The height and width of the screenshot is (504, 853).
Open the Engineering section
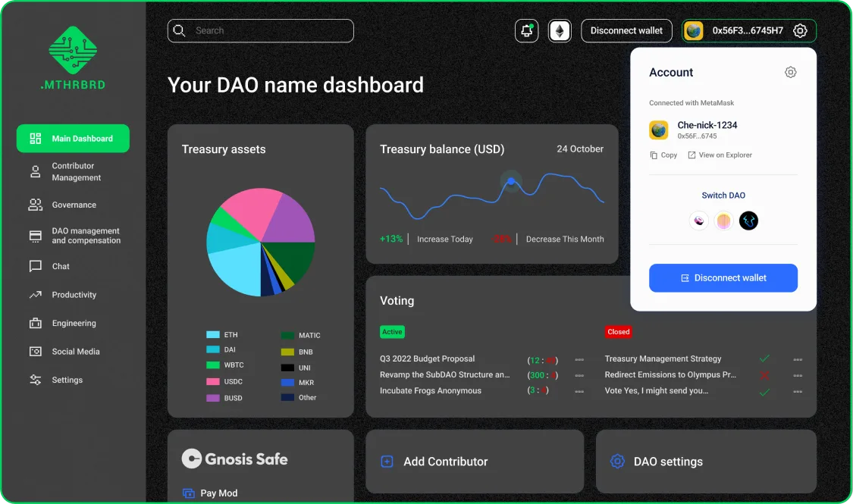click(x=73, y=323)
